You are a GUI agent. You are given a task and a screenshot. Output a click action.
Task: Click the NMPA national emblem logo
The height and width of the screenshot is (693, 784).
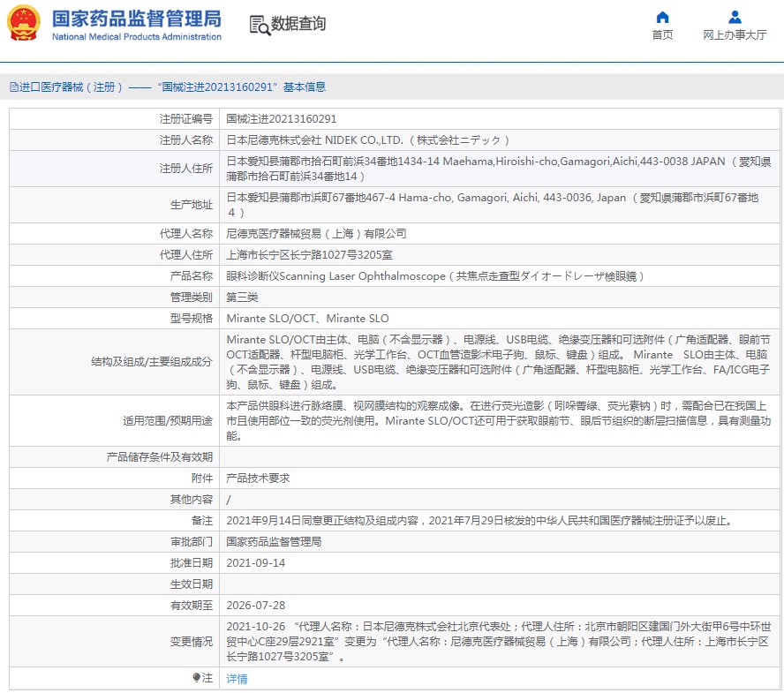[x=24, y=24]
